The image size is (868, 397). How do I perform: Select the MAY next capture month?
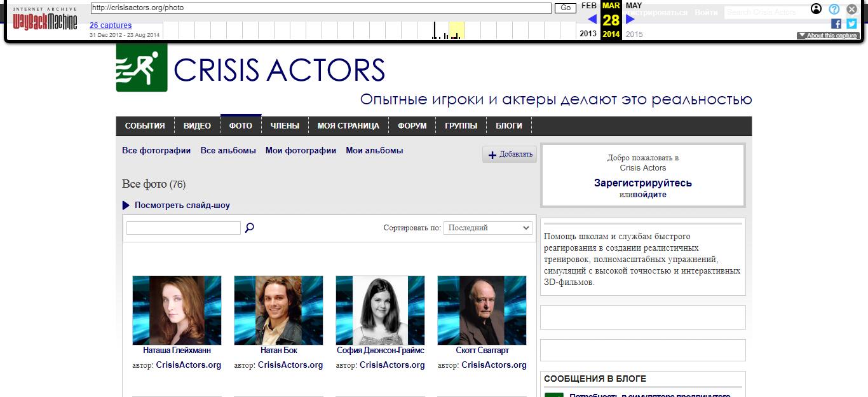tap(634, 6)
